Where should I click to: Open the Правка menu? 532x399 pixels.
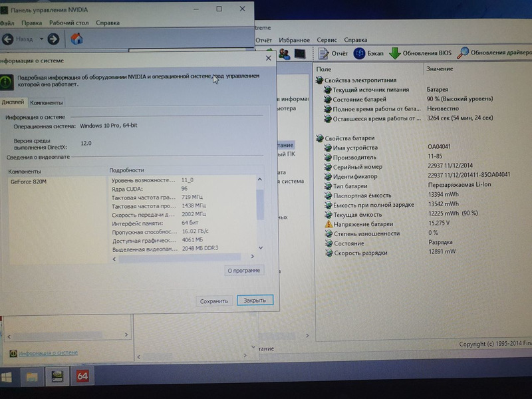pos(31,23)
